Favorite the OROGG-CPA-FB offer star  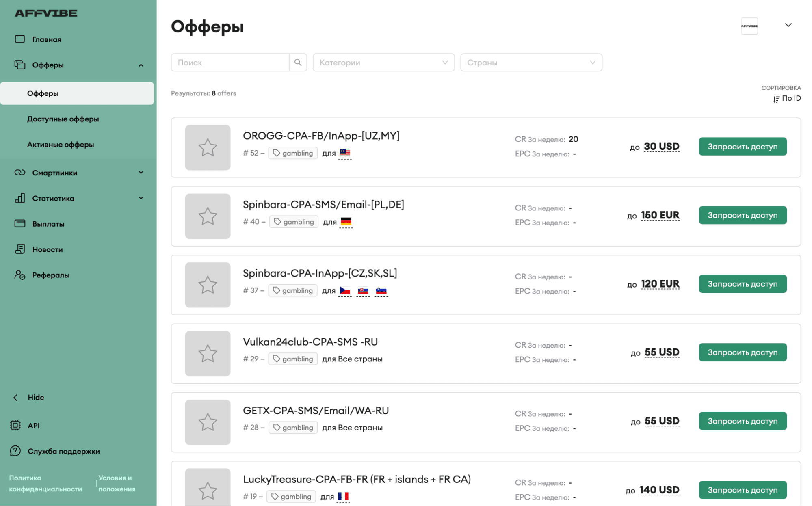(208, 147)
